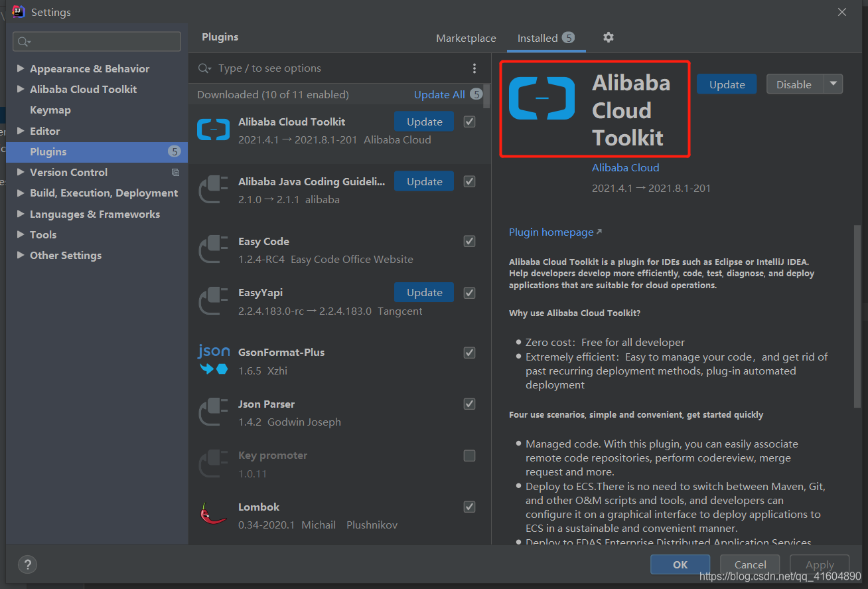Open the plugins gear settings icon
Image resolution: width=868 pixels, height=589 pixels.
(x=608, y=37)
